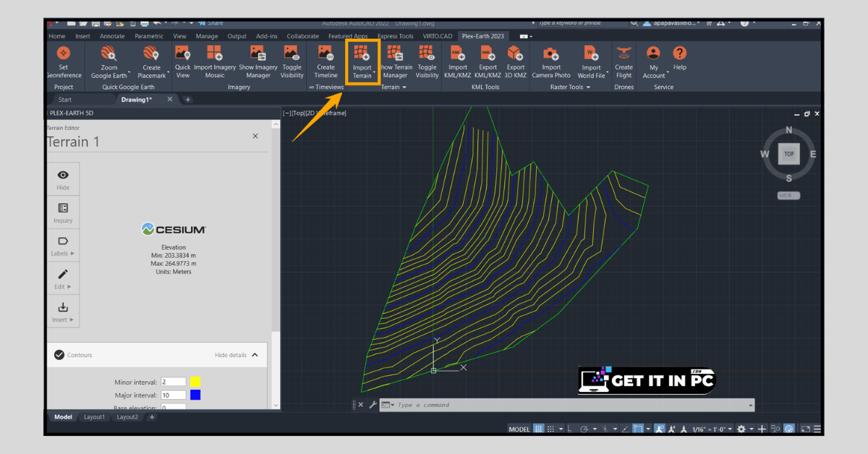Add new drawing tab with plus

[188, 99]
